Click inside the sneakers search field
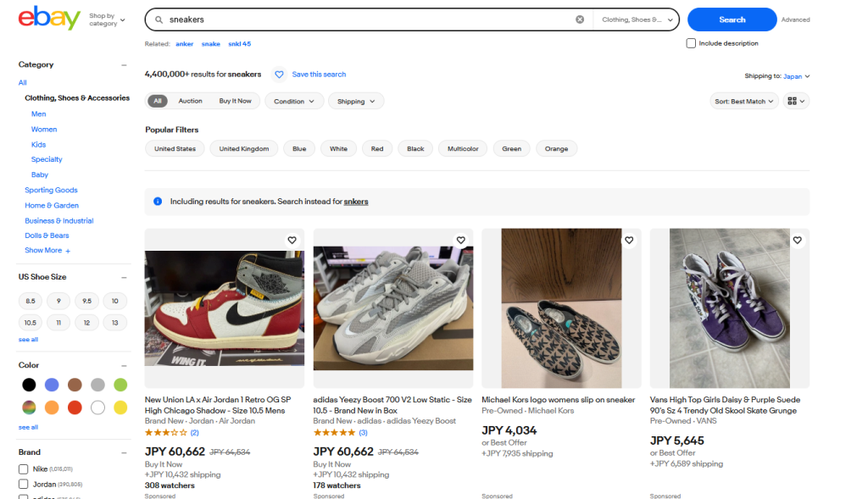868x499 pixels. [368, 19]
